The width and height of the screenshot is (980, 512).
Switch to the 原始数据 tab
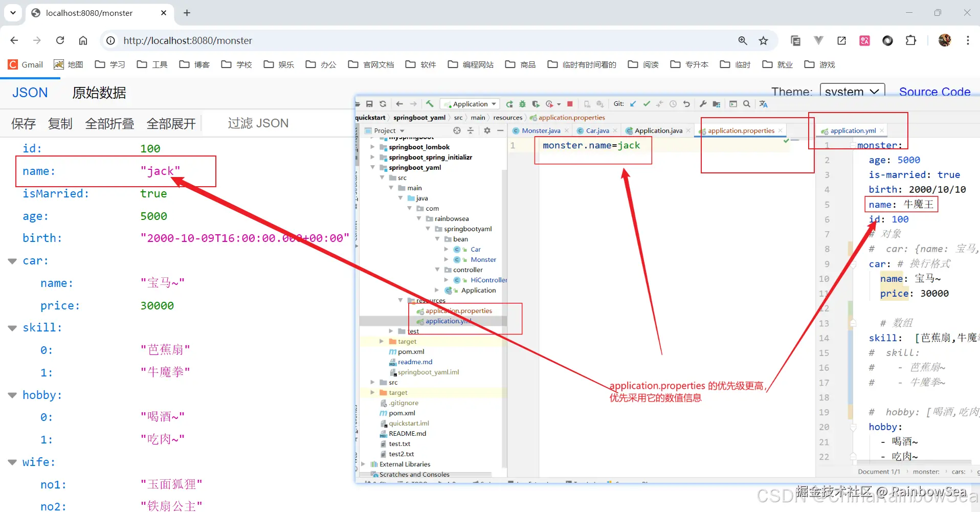coord(99,93)
